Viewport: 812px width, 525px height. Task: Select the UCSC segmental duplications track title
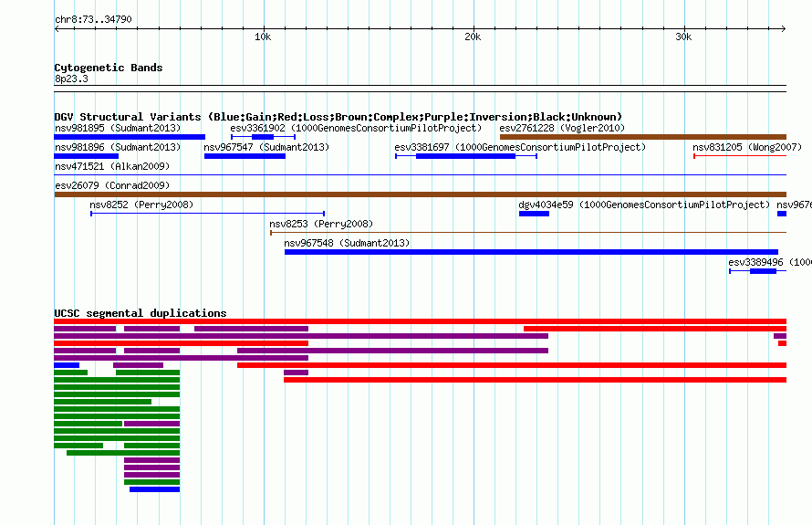click(141, 313)
